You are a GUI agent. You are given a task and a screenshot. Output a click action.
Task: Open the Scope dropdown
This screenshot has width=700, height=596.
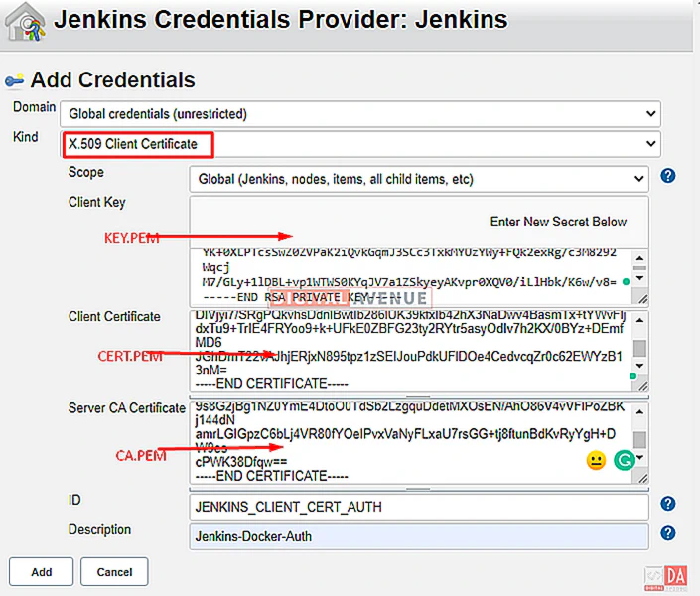tap(419, 179)
